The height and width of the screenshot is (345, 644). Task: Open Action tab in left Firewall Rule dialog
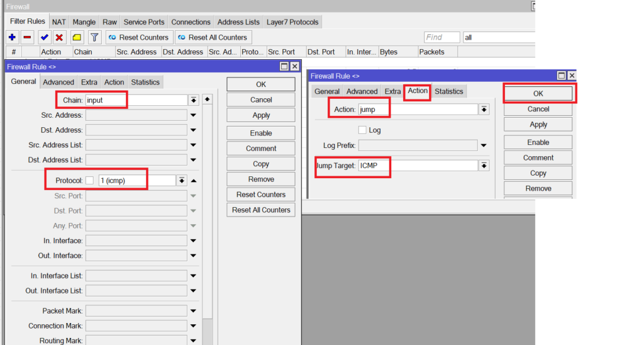click(114, 82)
